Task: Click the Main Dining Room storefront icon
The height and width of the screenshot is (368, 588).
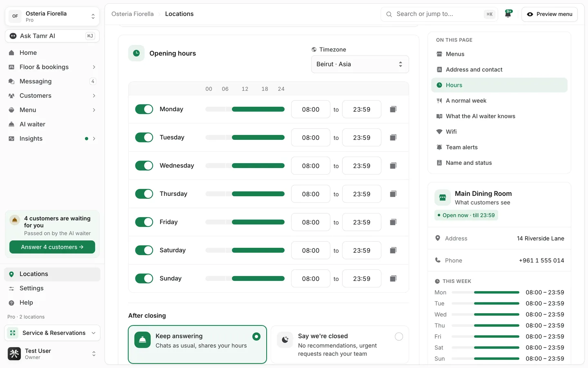Action: (443, 197)
